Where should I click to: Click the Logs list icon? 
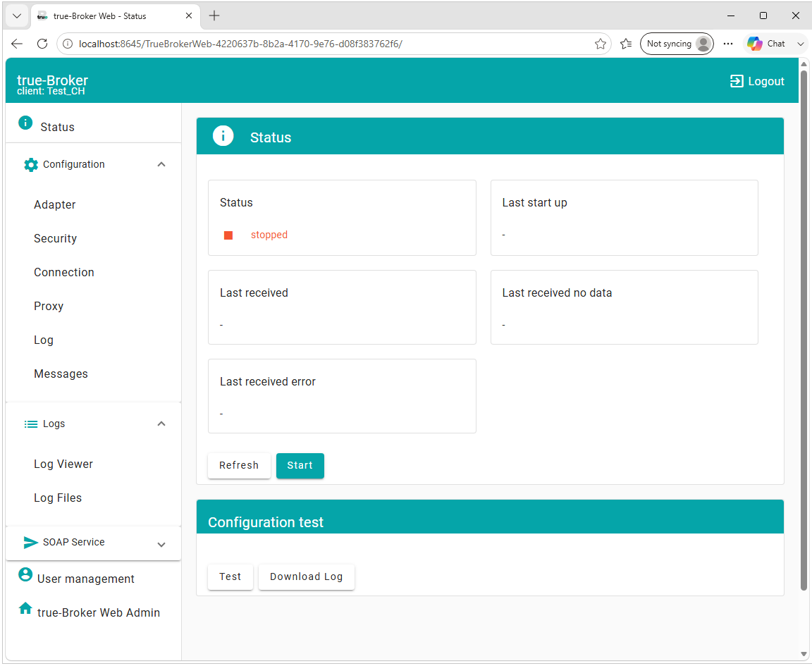[x=31, y=424]
